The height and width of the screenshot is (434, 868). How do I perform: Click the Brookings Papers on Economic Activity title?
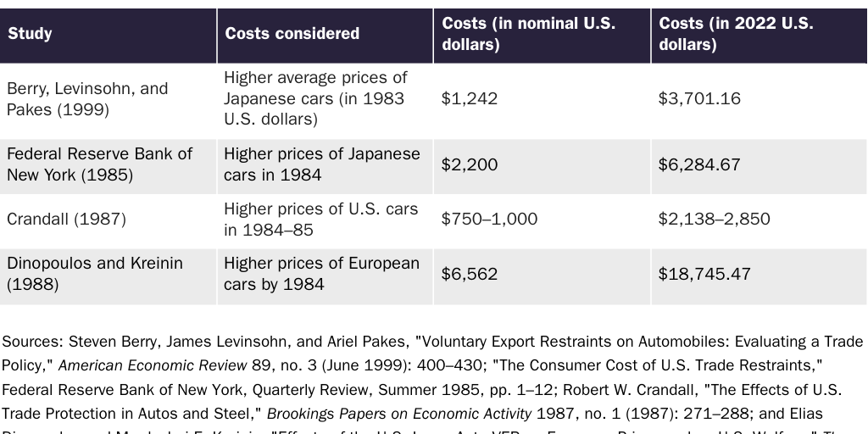coord(398,415)
